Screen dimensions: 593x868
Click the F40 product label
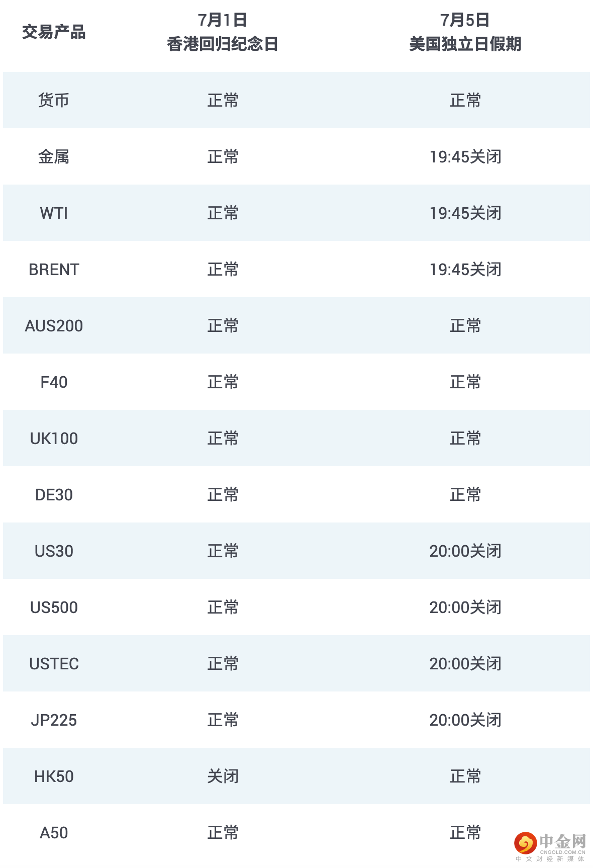(54, 382)
